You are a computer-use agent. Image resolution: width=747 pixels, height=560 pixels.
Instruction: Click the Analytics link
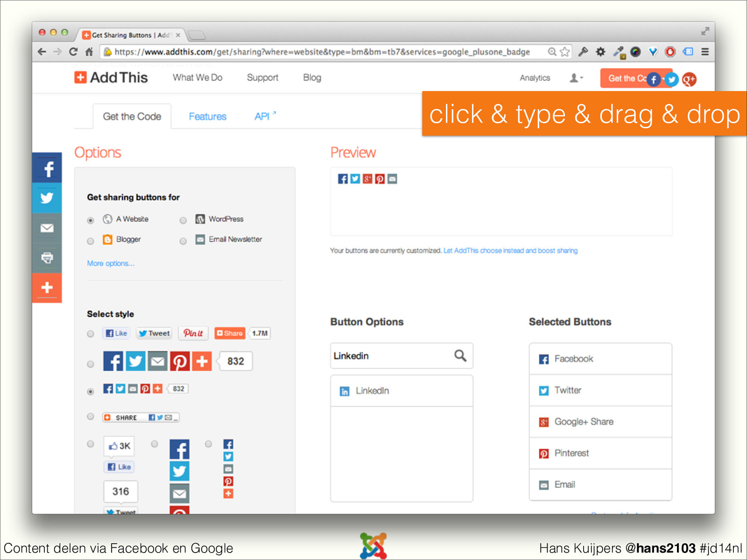(535, 78)
